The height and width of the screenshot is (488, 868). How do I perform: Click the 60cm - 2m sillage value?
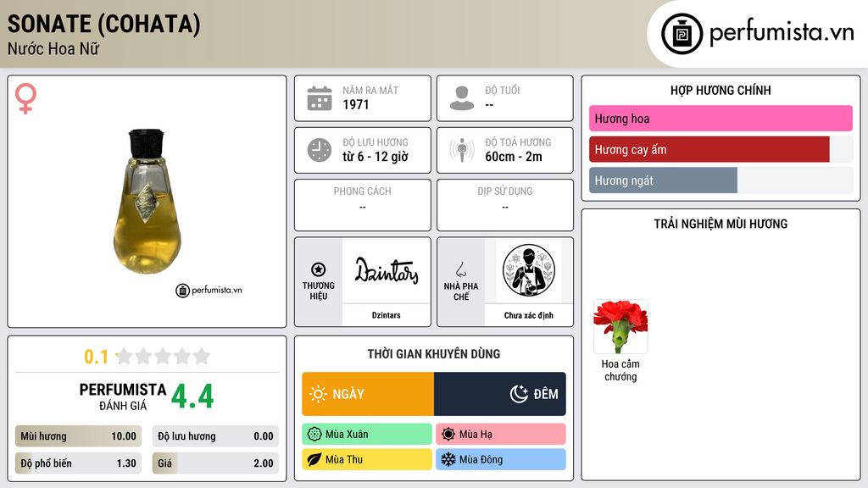[x=514, y=157]
